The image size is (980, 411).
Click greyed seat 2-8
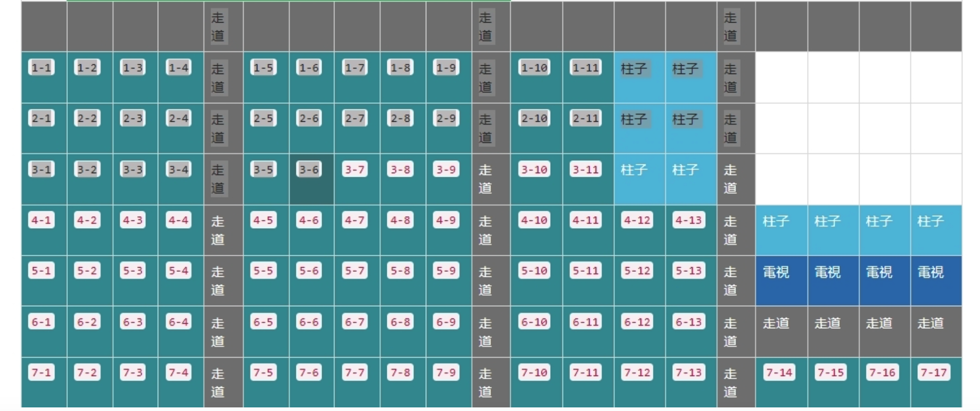point(400,119)
